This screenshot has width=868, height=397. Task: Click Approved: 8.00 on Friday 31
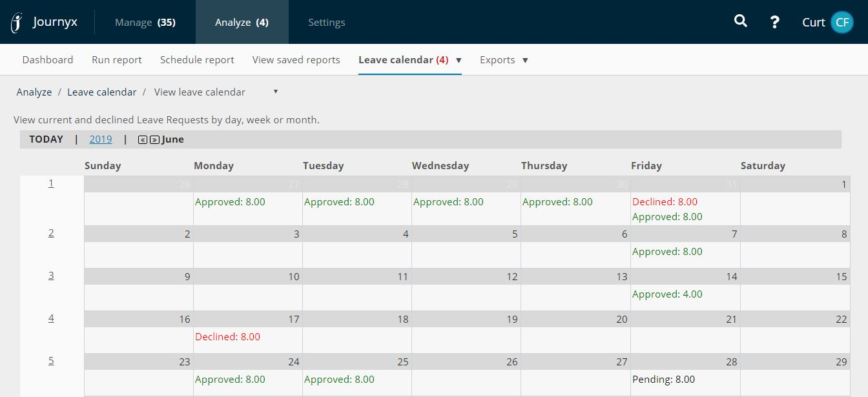667,217
